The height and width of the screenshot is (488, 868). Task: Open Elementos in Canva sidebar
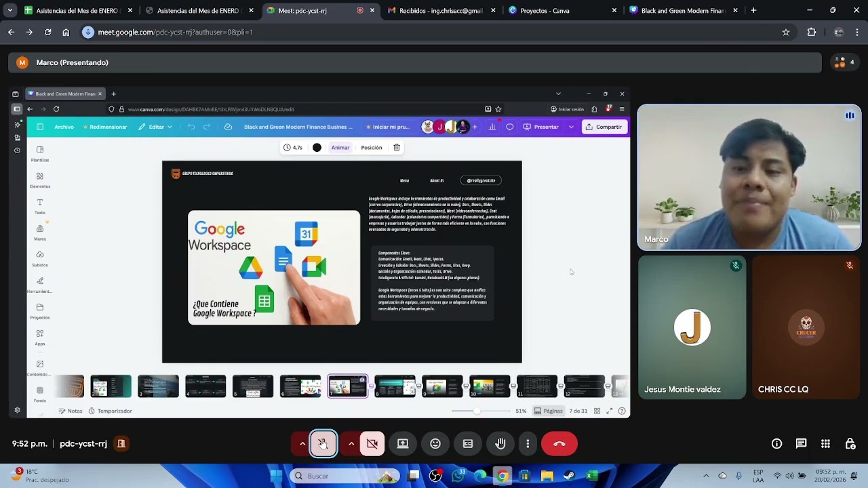(x=40, y=180)
